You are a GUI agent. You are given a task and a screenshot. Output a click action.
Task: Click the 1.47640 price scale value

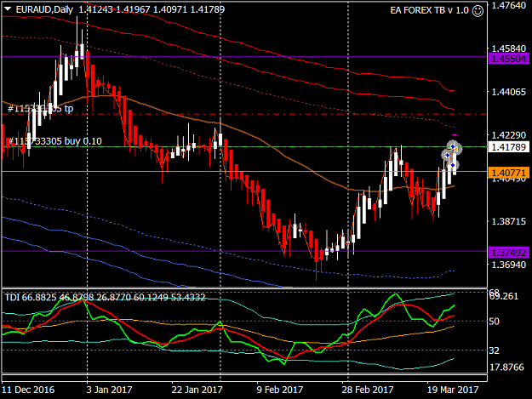508,5
